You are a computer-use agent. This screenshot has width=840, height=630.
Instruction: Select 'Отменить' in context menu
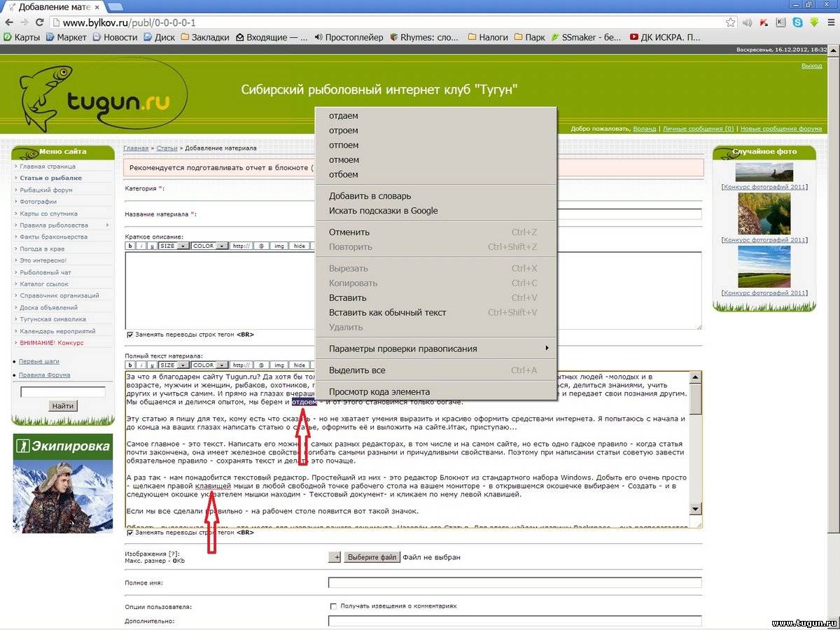tap(435, 232)
